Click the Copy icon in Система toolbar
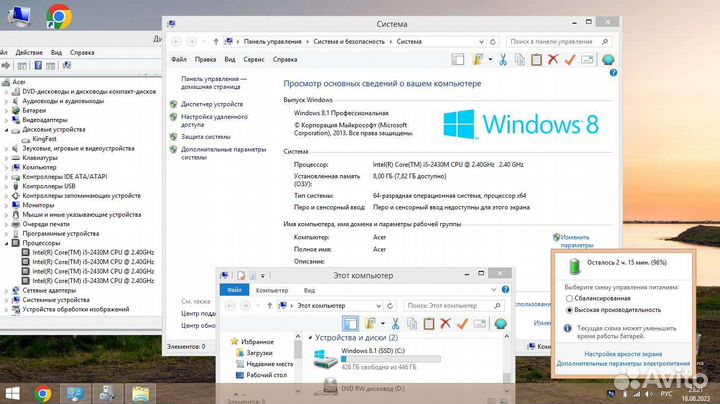Viewport: 720px width, 404px height. pyautogui.click(x=520, y=60)
